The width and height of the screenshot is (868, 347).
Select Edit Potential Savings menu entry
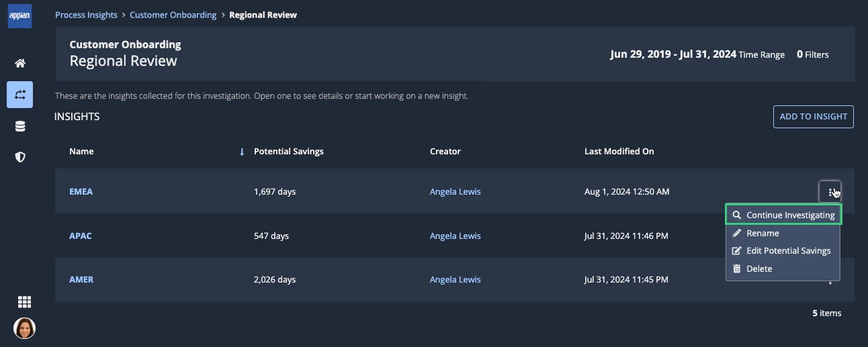tap(783, 250)
